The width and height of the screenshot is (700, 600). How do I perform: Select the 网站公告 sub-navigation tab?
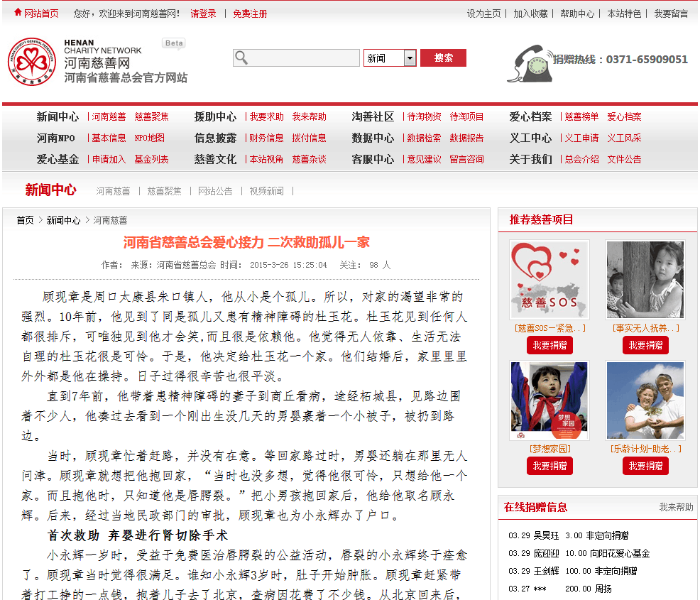click(215, 191)
